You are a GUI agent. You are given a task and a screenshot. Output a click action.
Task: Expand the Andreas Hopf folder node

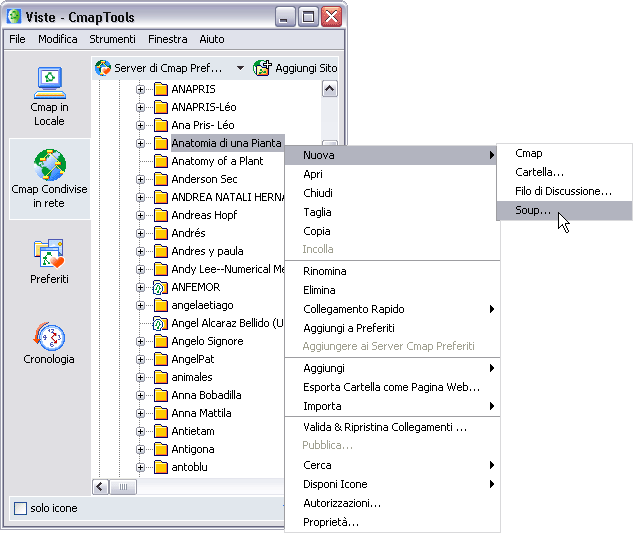(x=141, y=215)
